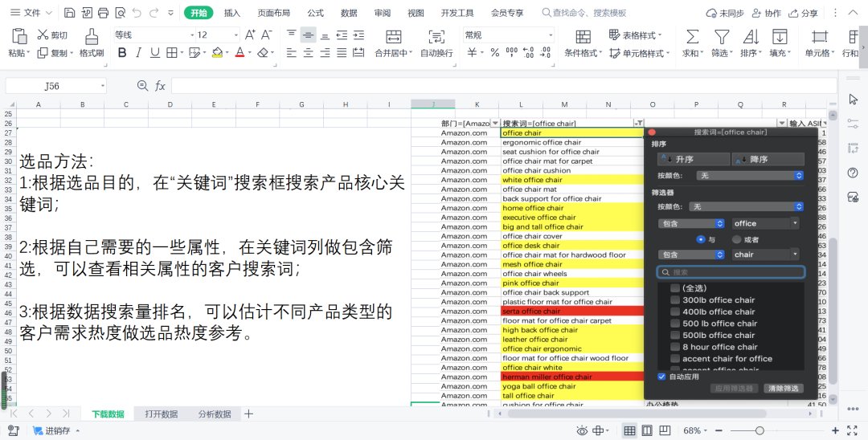Switch to the 数据 ribbon tab
868x440 pixels.
(349, 13)
